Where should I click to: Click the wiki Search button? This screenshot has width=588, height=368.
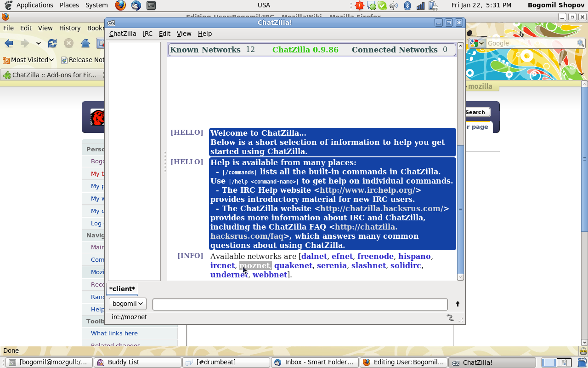click(475, 112)
